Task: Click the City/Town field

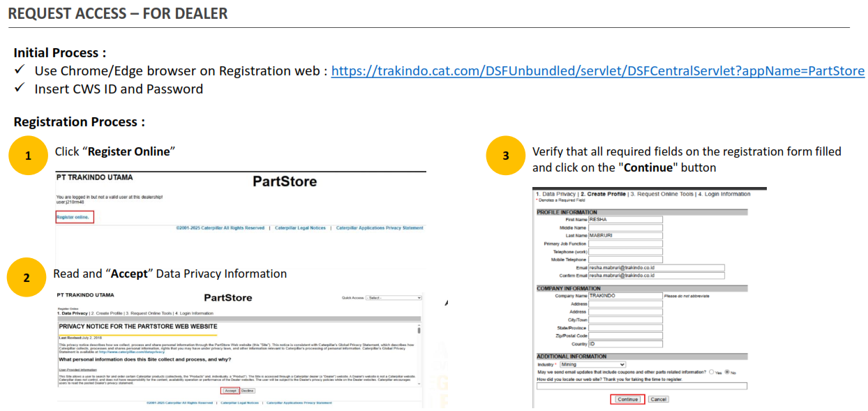Action: (625, 320)
